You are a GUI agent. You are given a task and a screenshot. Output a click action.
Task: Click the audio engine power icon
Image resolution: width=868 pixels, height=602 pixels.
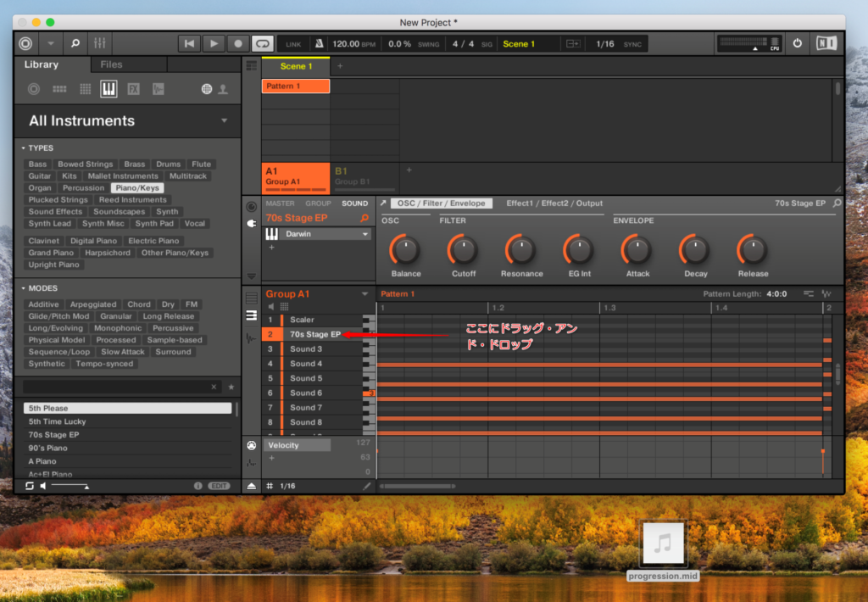point(797,43)
